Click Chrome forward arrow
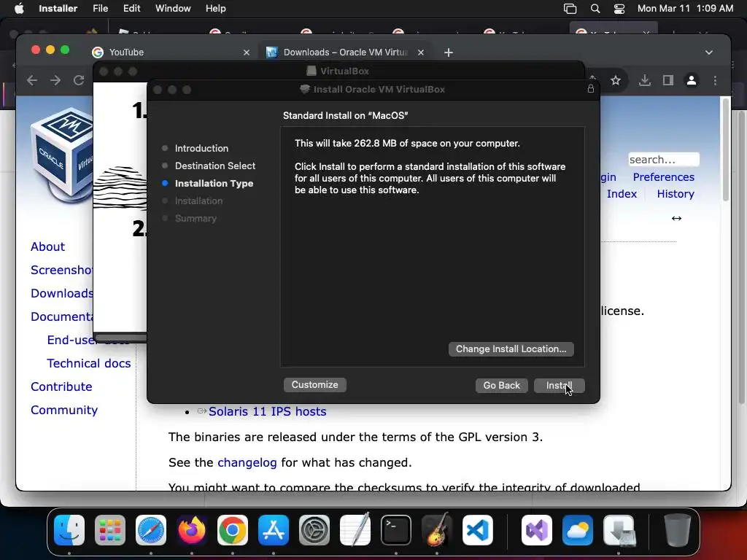Viewport: 747px width, 560px height. (x=55, y=80)
